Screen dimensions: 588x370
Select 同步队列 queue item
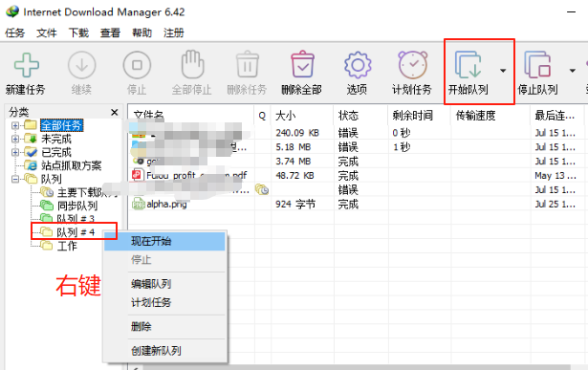pos(77,206)
